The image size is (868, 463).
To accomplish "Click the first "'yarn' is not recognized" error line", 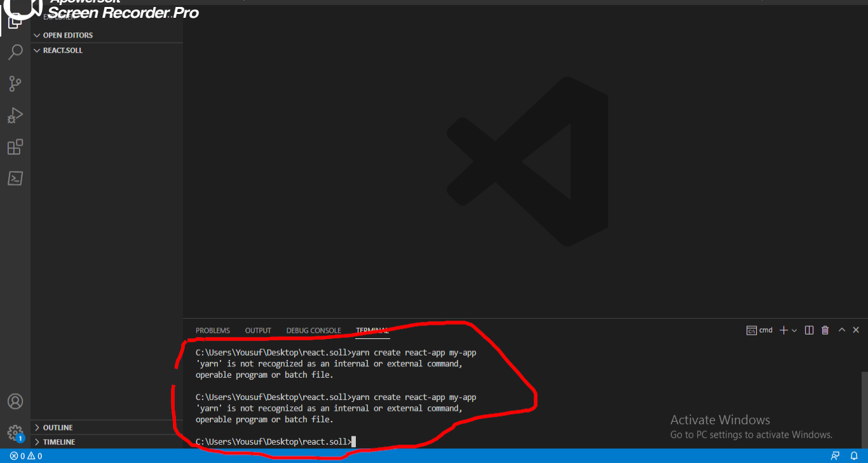I will (329, 364).
